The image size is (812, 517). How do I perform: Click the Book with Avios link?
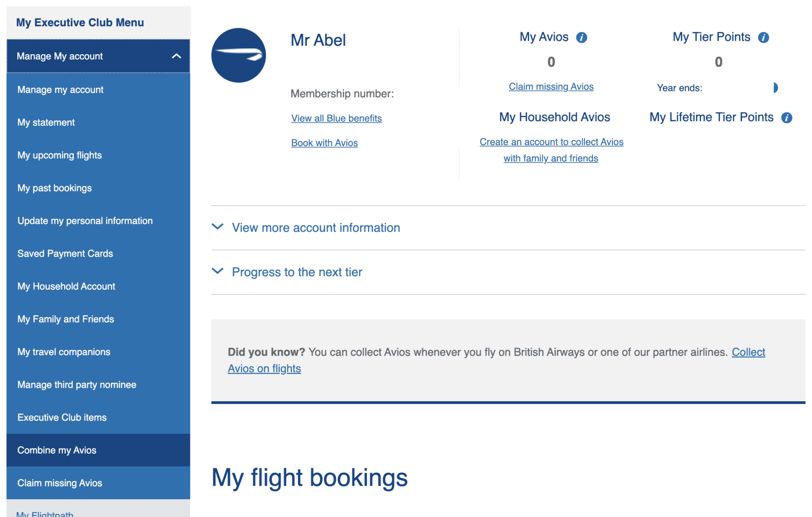coord(324,142)
